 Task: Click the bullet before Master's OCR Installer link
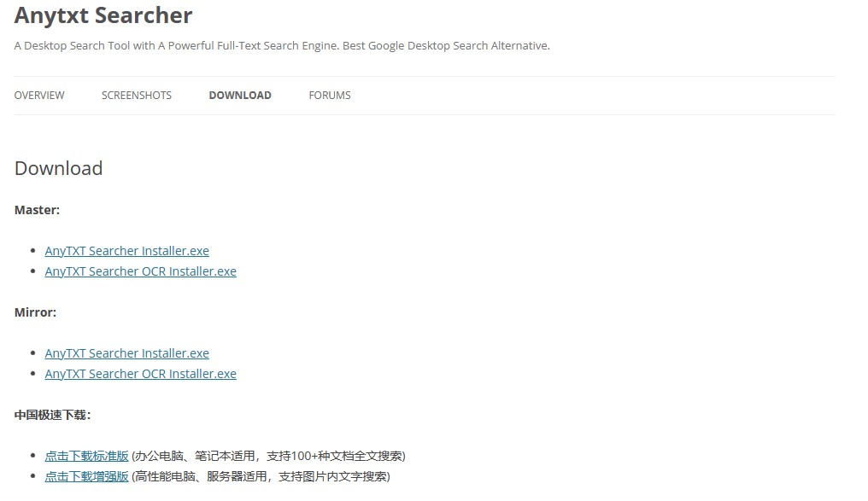(x=34, y=272)
